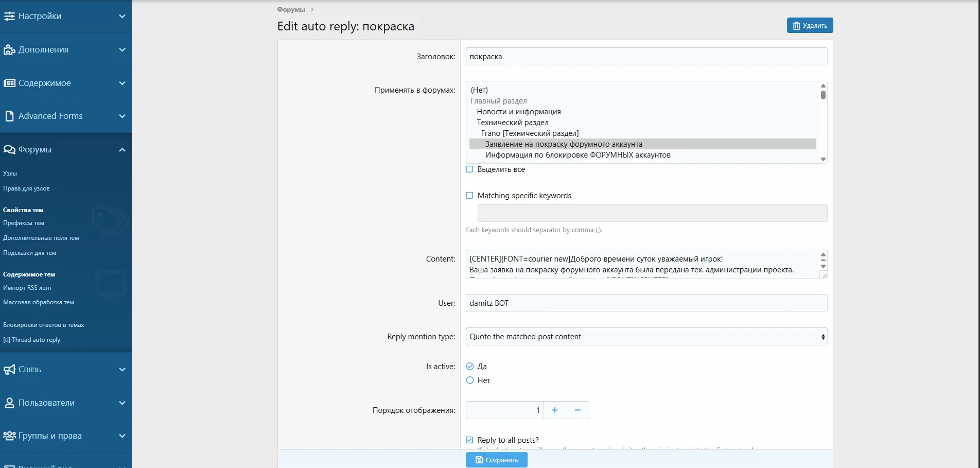Open [tl] Thread auto reply menu item
This screenshot has width=980, height=468.
(32, 340)
